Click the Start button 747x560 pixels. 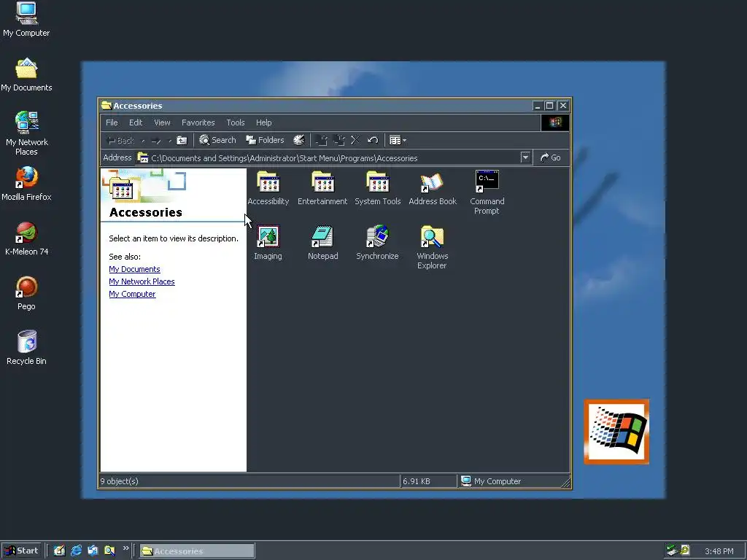point(21,551)
